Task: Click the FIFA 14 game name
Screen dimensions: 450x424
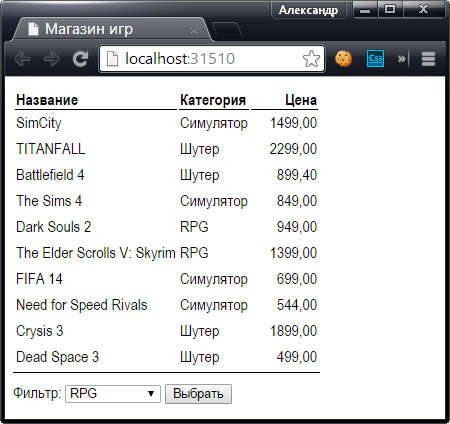Action: tap(39, 279)
